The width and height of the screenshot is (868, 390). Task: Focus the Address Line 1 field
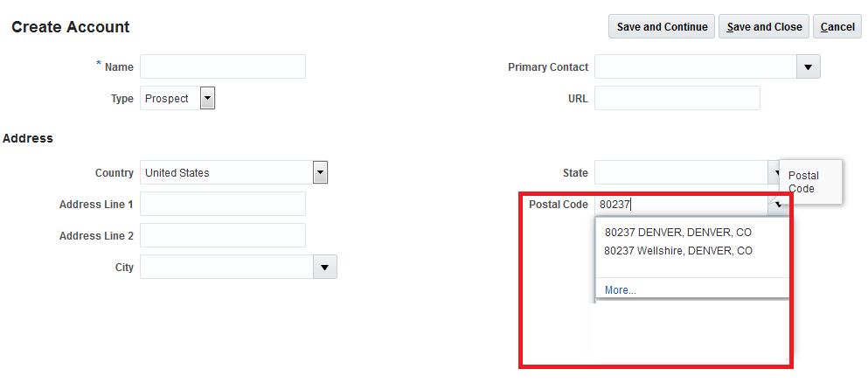[x=222, y=204]
